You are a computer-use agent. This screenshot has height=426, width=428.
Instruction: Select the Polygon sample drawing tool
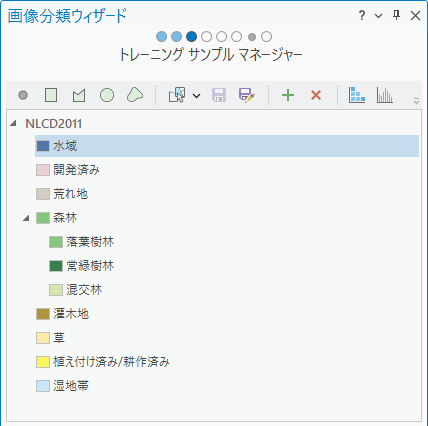point(79,95)
